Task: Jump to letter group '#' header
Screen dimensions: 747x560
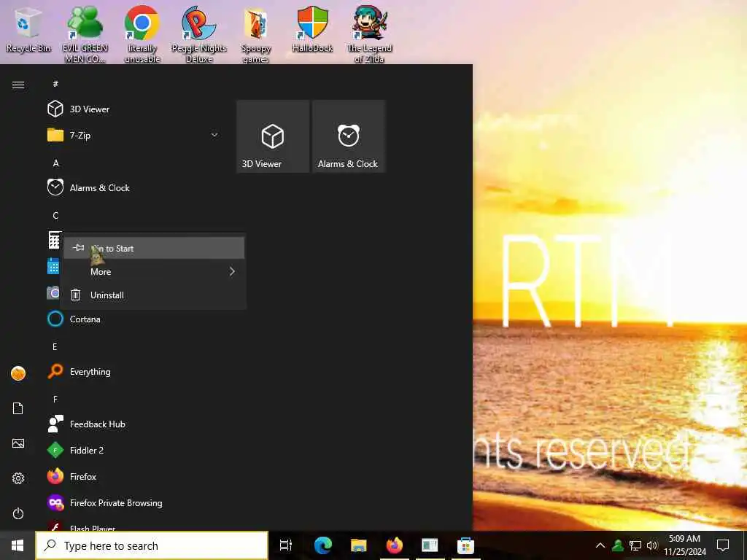Action: (x=55, y=84)
